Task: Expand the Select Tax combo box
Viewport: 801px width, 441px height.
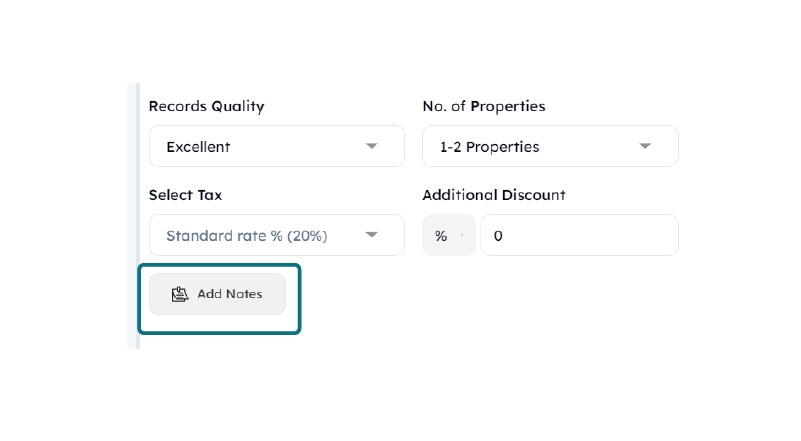Action: 276,235
